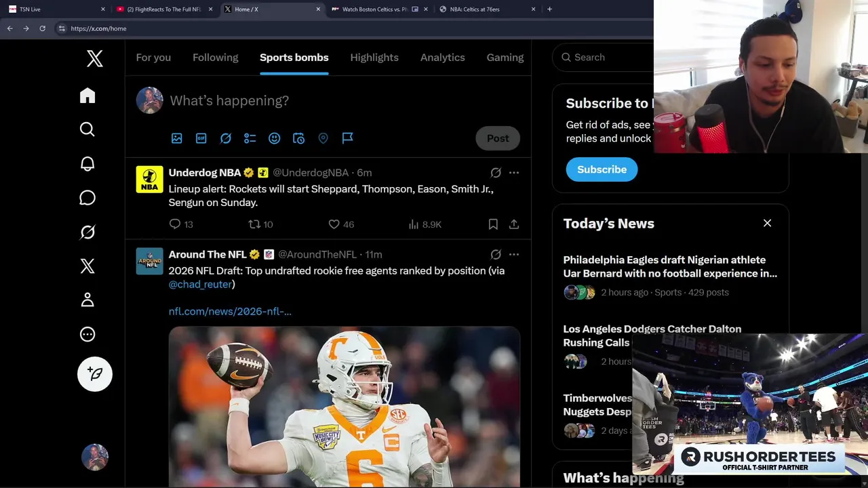Open Explore using the magnifier sidebar icon
The height and width of the screenshot is (488, 868).
pyautogui.click(x=87, y=129)
